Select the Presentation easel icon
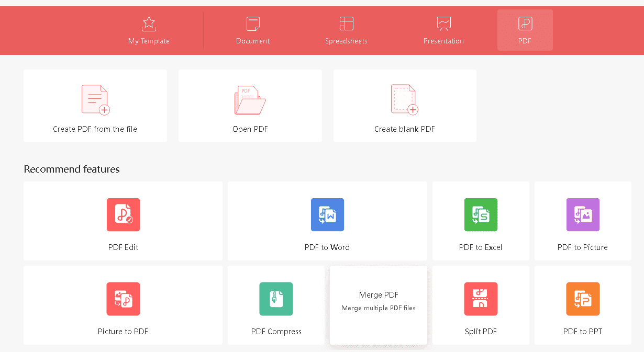The height and width of the screenshot is (352, 644). [x=443, y=24]
